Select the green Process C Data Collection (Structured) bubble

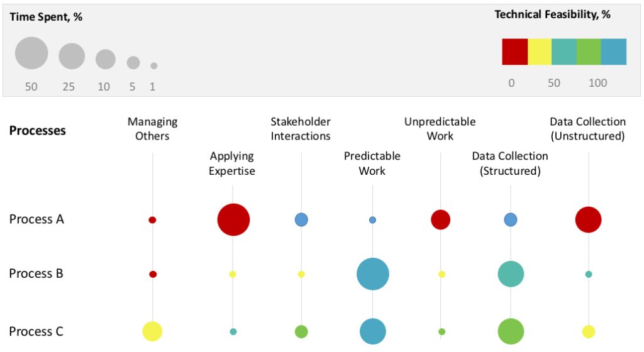tap(511, 331)
